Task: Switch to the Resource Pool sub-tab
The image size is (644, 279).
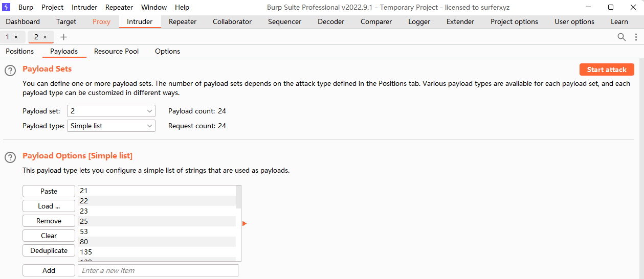Action: (116, 51)
